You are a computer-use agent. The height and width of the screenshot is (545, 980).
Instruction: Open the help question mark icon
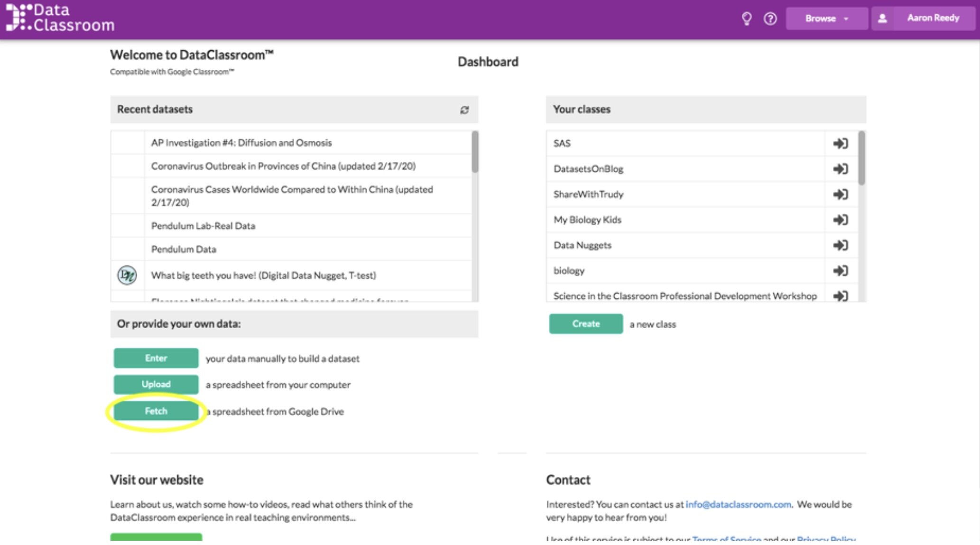point(770,18)
